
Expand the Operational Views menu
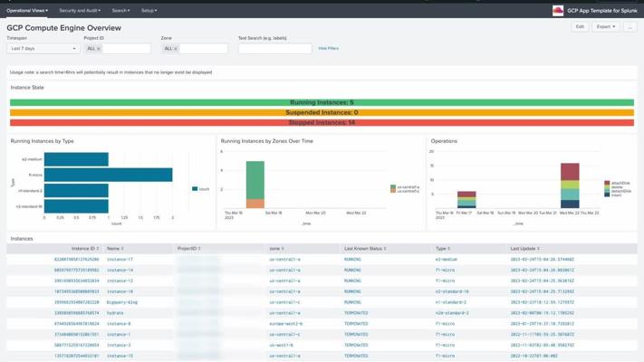click(x=27, y=11)
